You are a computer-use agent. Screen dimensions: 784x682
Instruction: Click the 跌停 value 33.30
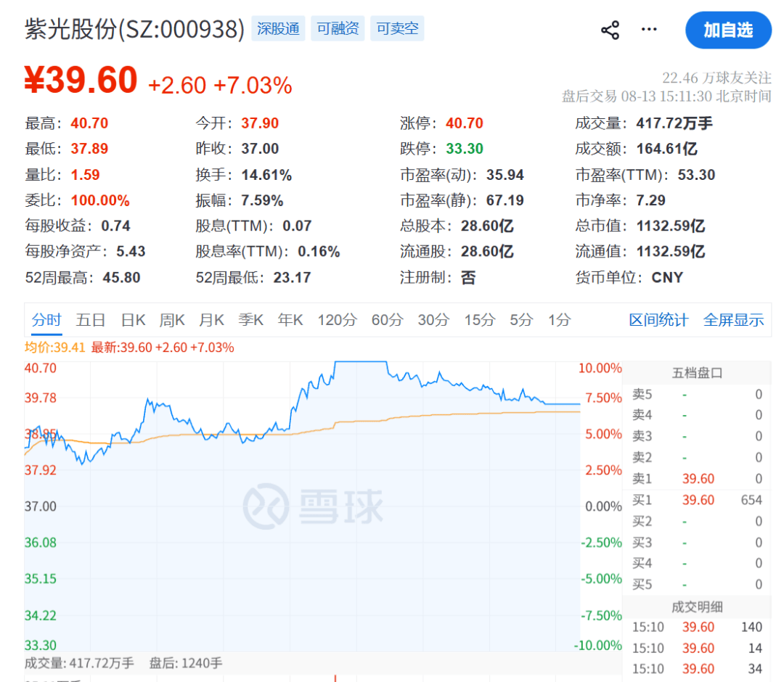[465, 149]
